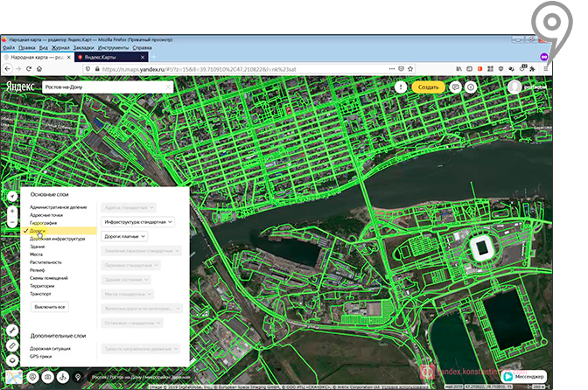Screen dimensions: 588x390
Task: Reload the page in Firefox
Action: [x=29, y=69]
